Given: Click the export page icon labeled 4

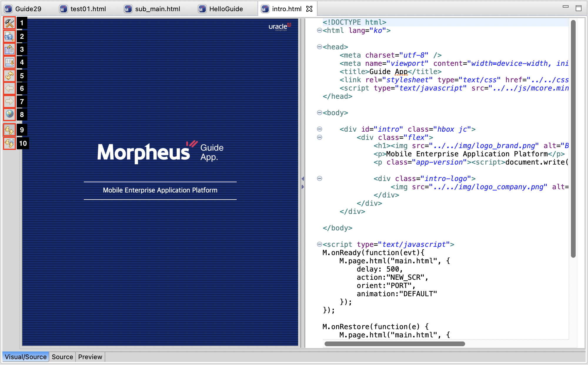Looking at the screenshot, I should [x=9, y=62].
